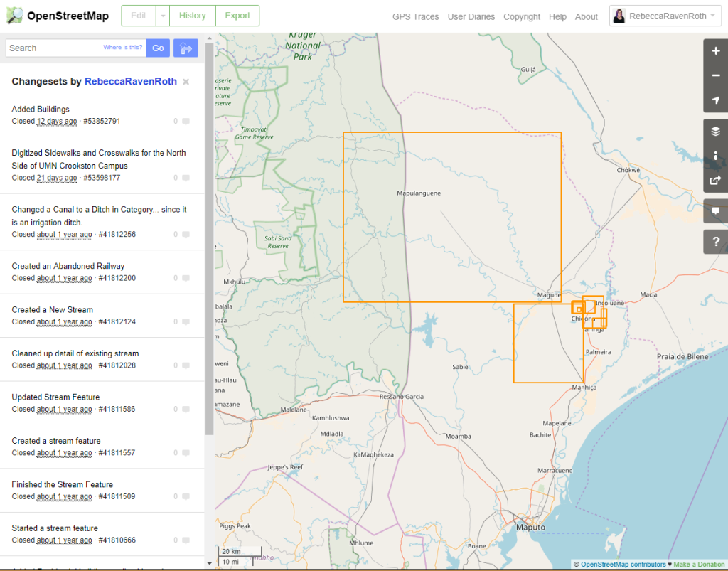Open the User Diaries page
The width and height of the screenshot is (728, 571).
coord(471,16)
